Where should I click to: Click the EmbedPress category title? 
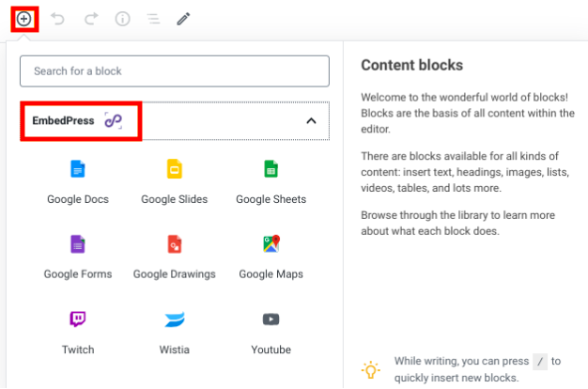click(63, 121)
